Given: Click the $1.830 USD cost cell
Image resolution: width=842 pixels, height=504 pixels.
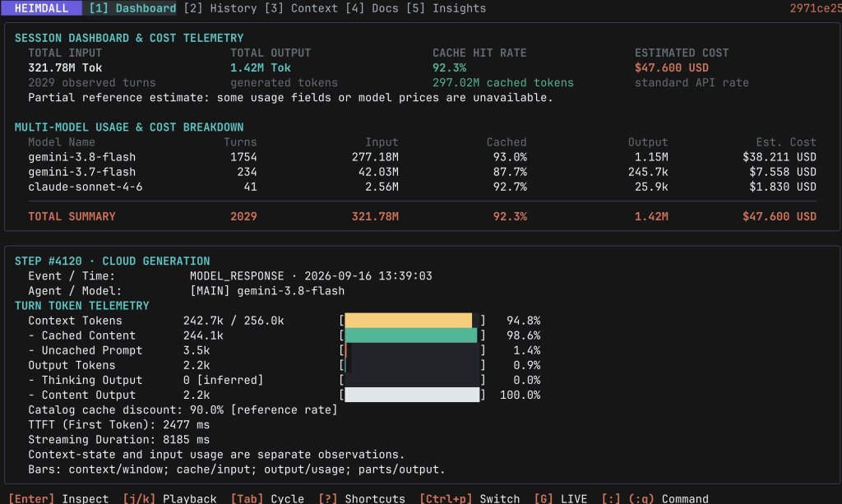Looking at the screenshot, I should pyautogui.click(x=783, y=187).
